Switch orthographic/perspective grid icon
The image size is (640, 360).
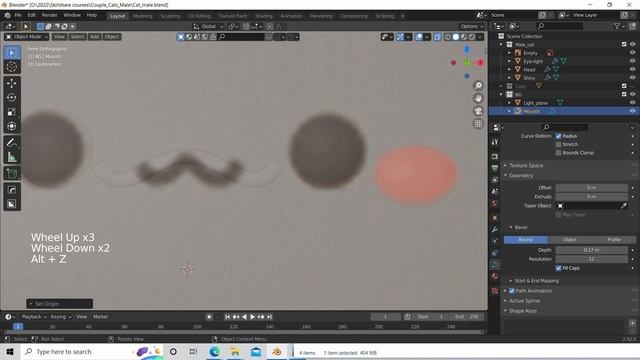(x=478, y=124)
